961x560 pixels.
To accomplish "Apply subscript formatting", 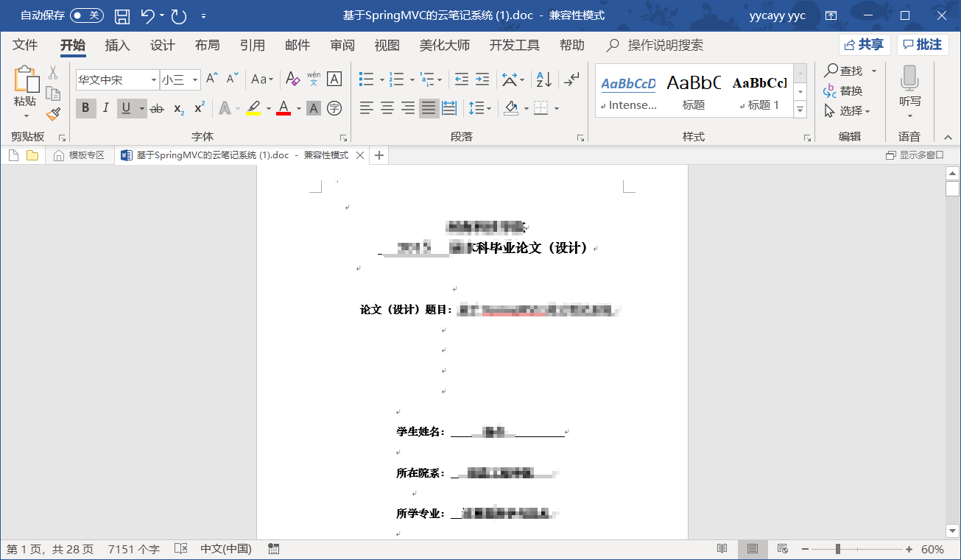I will tap(179, 109).
